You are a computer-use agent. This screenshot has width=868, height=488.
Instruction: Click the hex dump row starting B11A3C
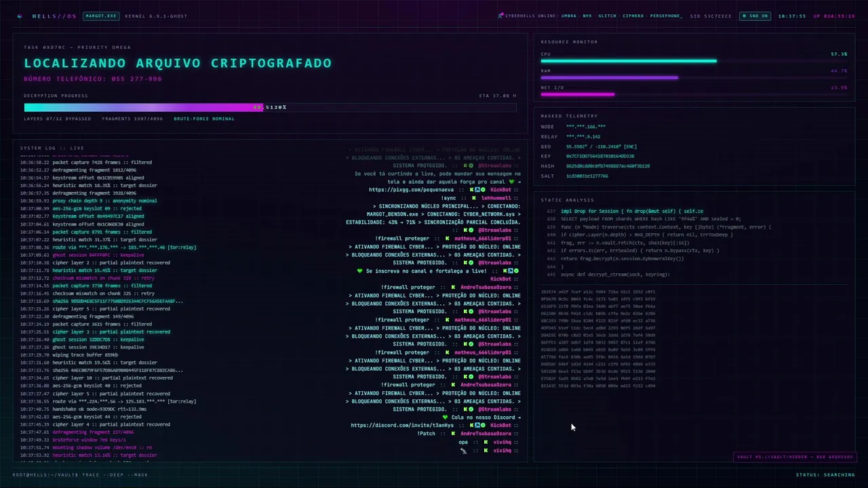pyautogui.click(x=598, y=386)
